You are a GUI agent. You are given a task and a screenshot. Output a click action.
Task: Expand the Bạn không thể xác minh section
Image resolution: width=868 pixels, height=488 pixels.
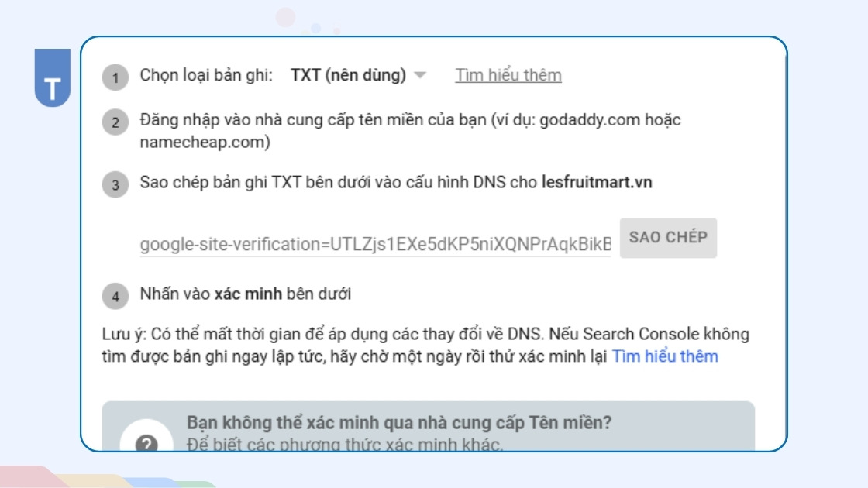(x=399, y=423)
